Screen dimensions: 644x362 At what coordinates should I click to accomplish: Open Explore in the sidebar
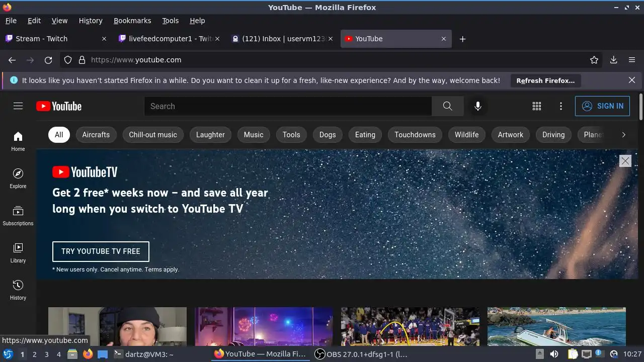coord(18,178)
